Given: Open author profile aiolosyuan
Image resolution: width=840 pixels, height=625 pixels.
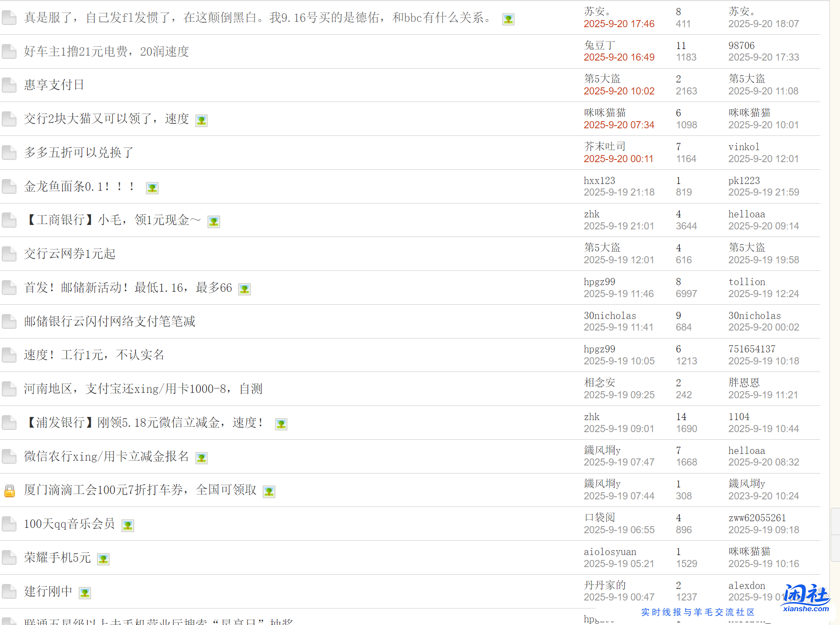Looking at the screenshot, I should [610, 551].
